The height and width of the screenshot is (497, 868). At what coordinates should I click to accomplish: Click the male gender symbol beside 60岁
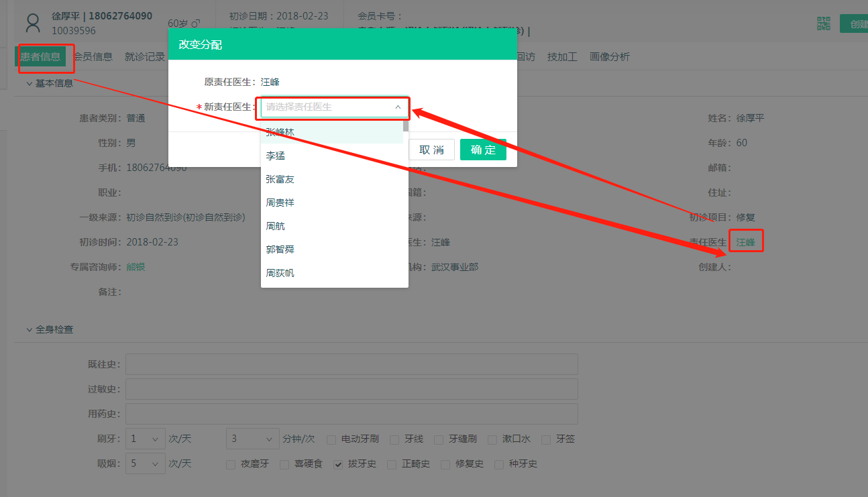[196, 23]
